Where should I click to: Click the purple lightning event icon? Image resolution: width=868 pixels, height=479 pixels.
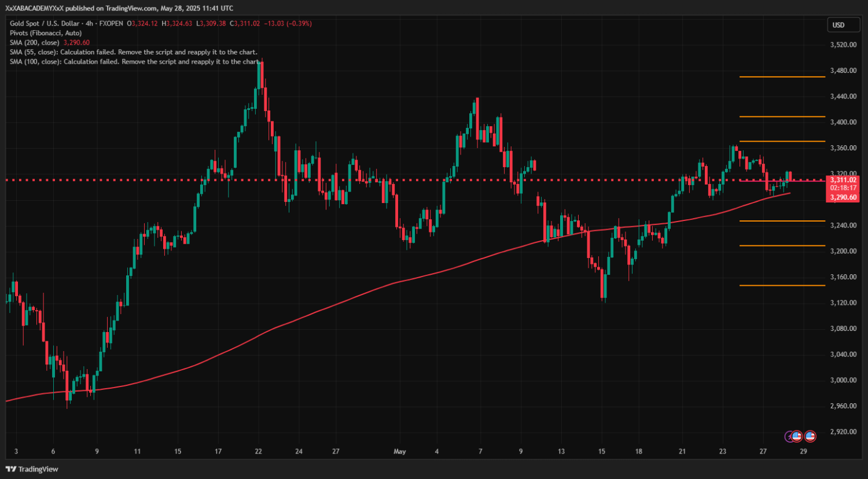pos(789,436)
